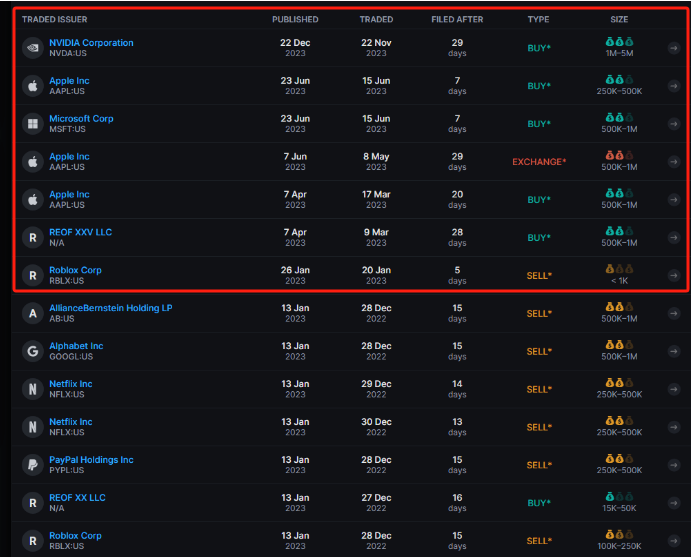Open the NVIDIA Corporation issuer link
This screenshot has height=557, width=691.
coord(91,43)
